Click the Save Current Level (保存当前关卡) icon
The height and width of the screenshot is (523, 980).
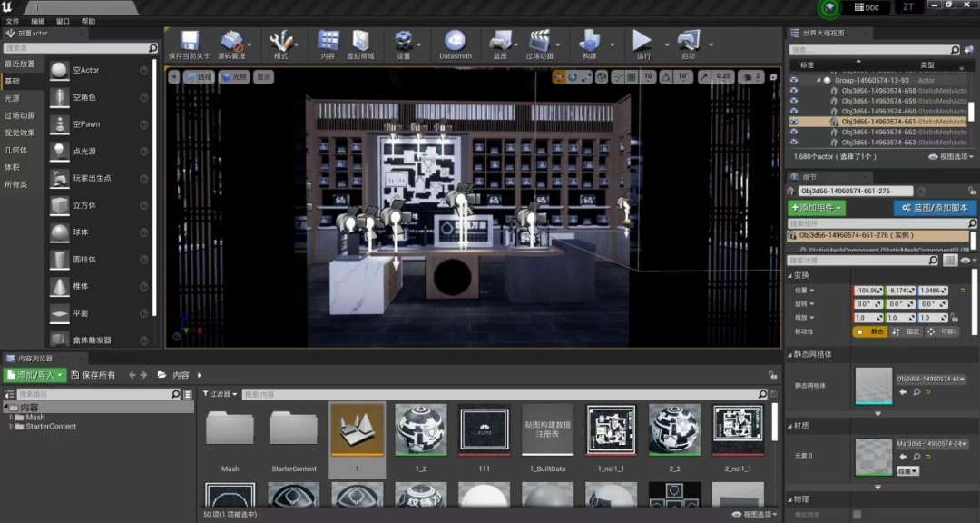(x=190, y=42)
